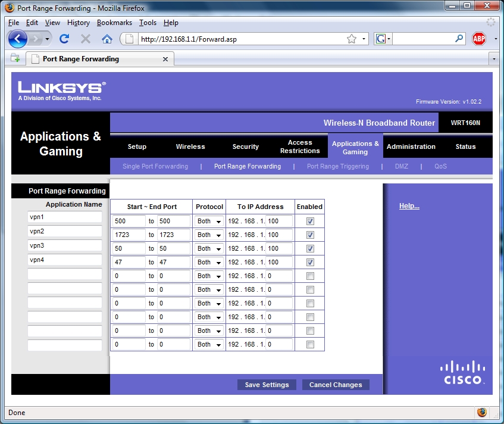This screenshot has height=424, width=504.
Task: Click the end port field containing 47
Action: coord(174,262)
